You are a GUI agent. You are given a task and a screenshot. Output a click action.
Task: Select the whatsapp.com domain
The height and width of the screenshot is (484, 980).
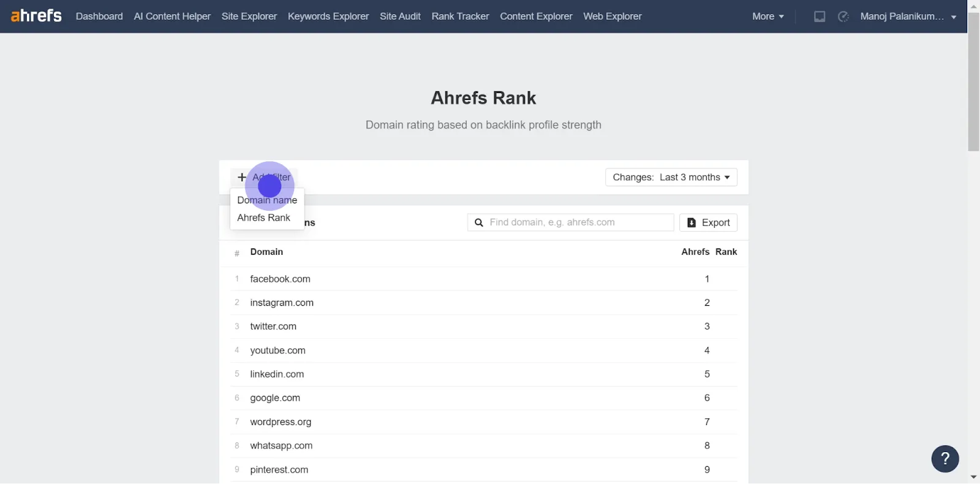point(281,446)
